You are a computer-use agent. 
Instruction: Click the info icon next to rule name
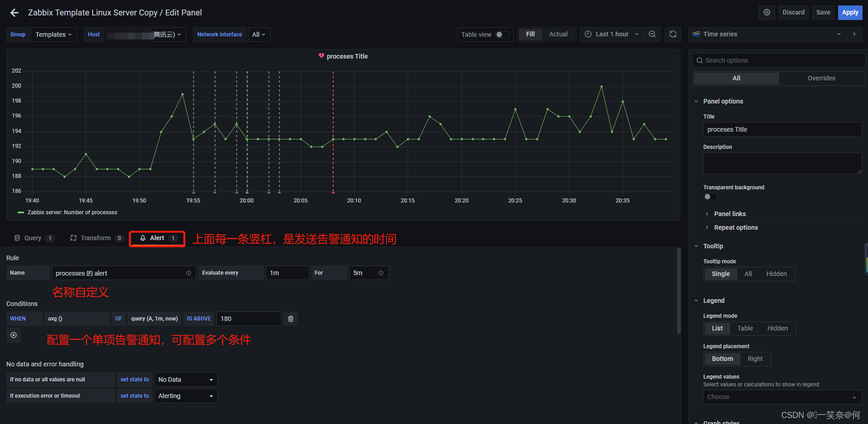[189, 273]
